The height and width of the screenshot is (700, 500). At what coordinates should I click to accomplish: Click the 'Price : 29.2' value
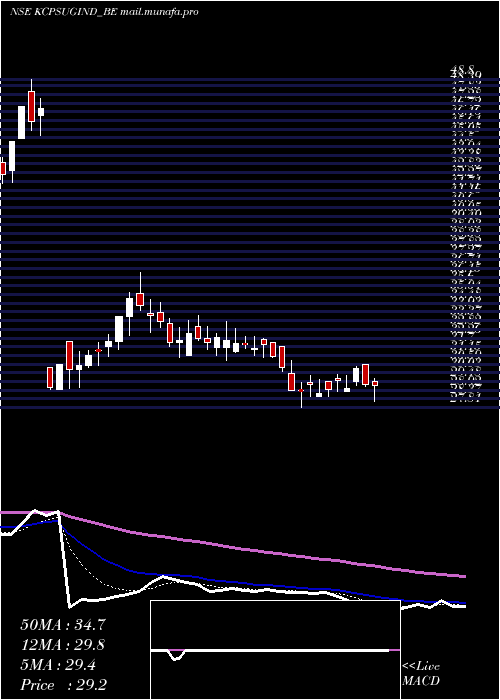tap(63, 685)
